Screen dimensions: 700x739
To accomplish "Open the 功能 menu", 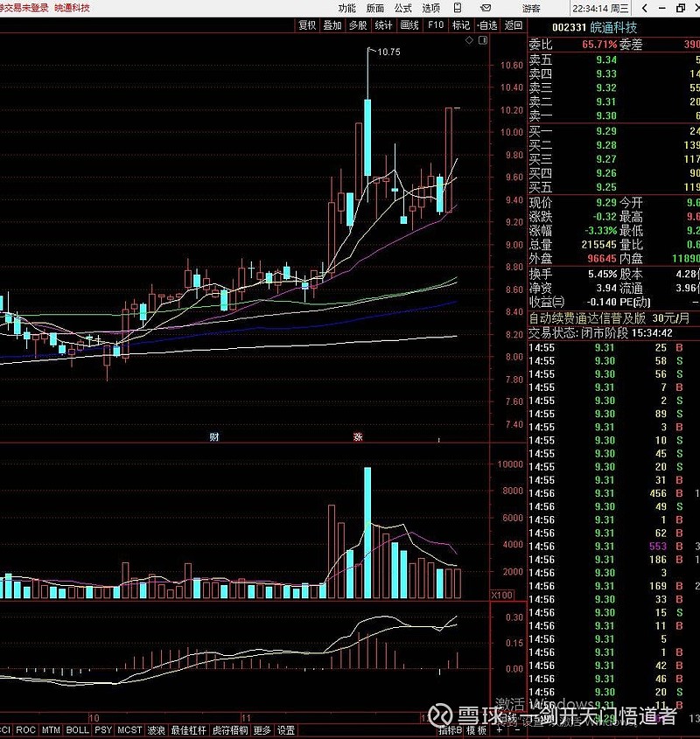I will point(347,8).
